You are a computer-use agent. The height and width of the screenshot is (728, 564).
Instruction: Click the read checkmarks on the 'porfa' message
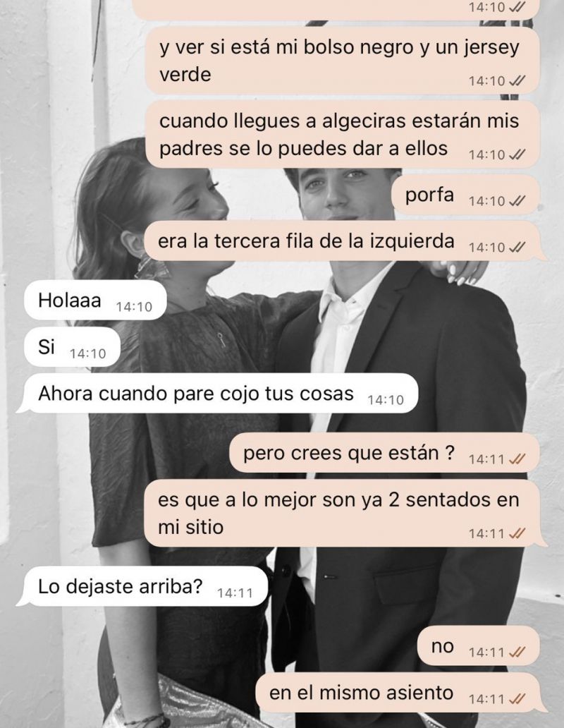[517, 201]
